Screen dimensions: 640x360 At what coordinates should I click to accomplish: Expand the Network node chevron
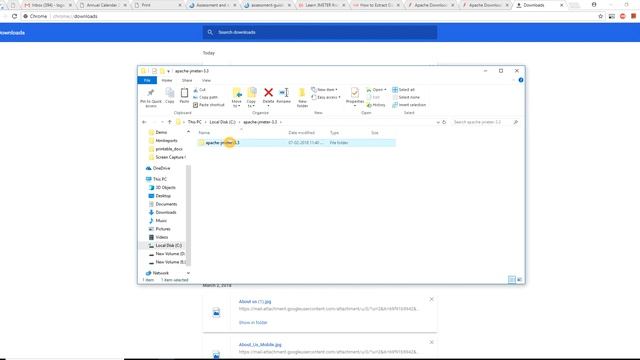pyautogui.click(x=188, y=273)
